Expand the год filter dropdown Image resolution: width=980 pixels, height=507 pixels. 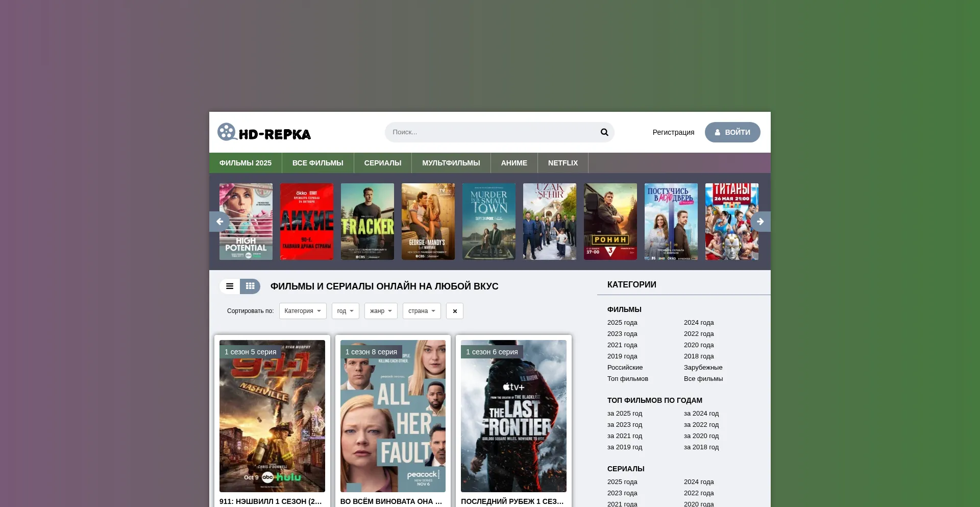click(x=346, y=311)
